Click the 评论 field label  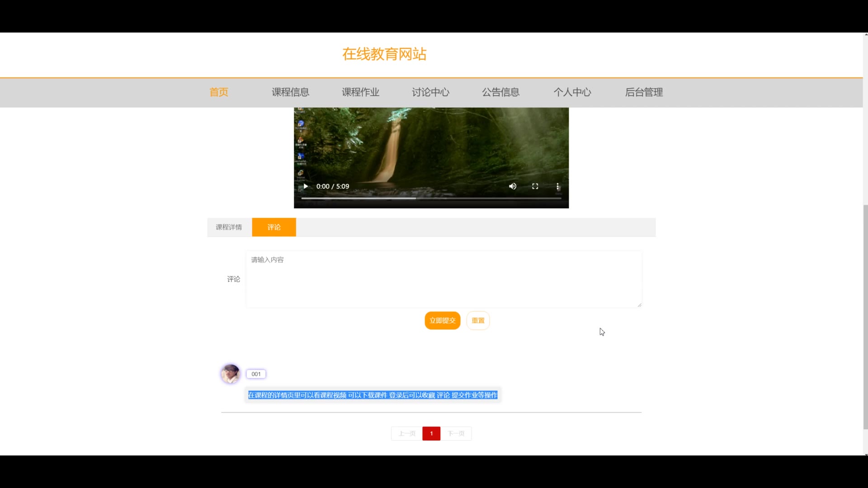234,279
